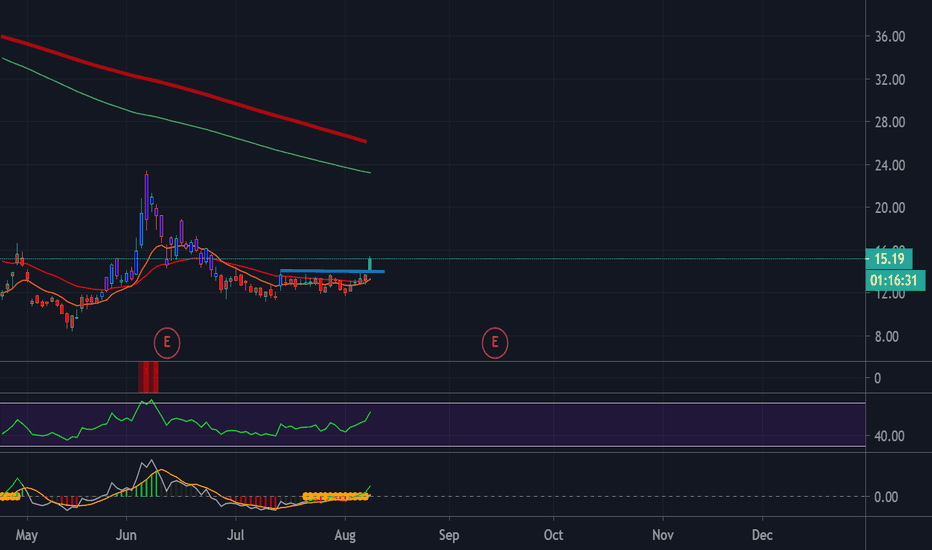Click the 20.00 price axis label

pos(890,208)
